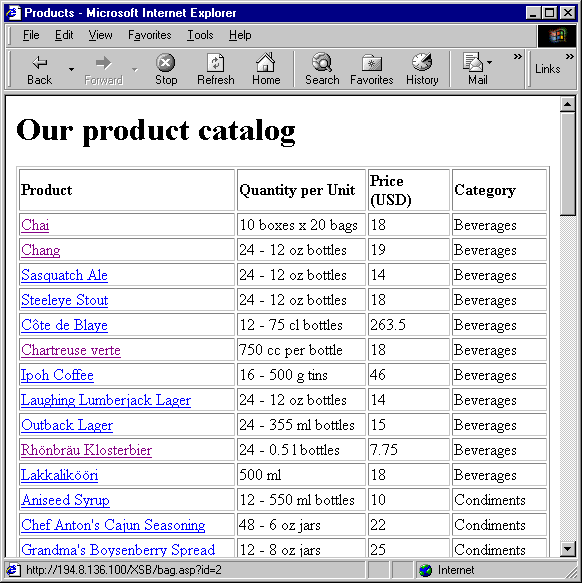582x583 pixels.
Task: Click the status bar URL text
Action: [123, 570]
